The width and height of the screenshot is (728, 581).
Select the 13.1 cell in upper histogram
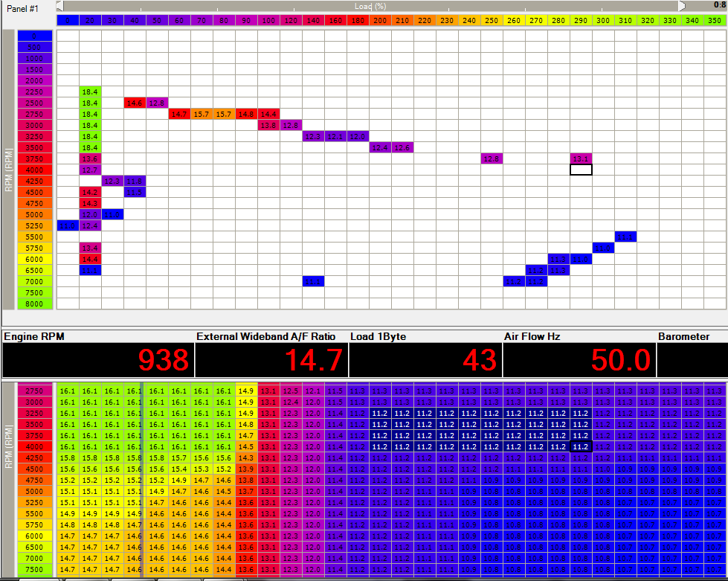pos(581,158)
